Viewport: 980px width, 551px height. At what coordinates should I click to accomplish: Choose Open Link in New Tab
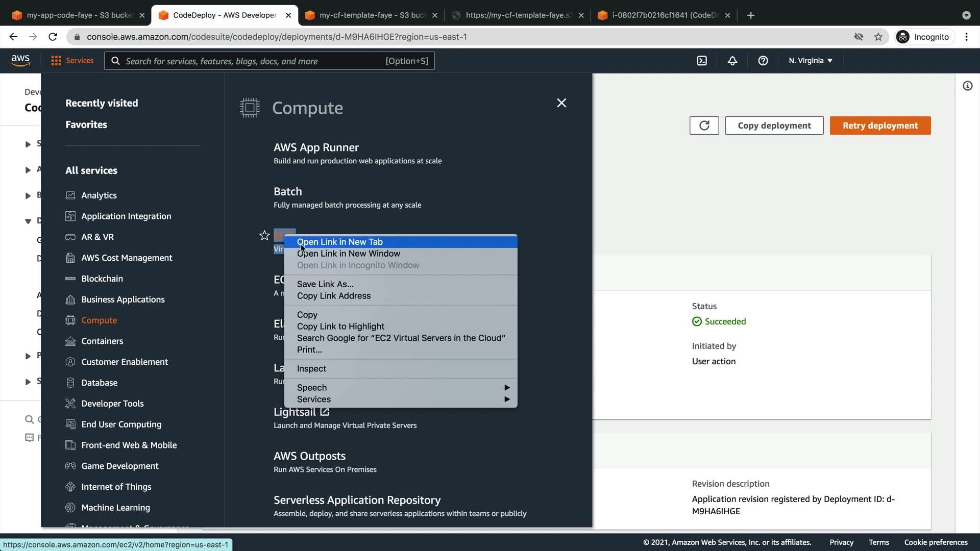pos(340,242)
